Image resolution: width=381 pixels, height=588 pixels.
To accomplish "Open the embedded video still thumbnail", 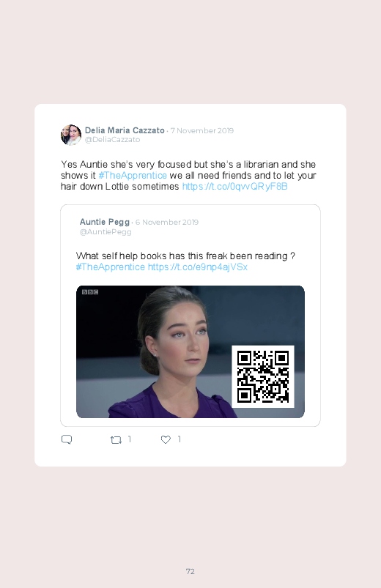I will tap(190, 351).
